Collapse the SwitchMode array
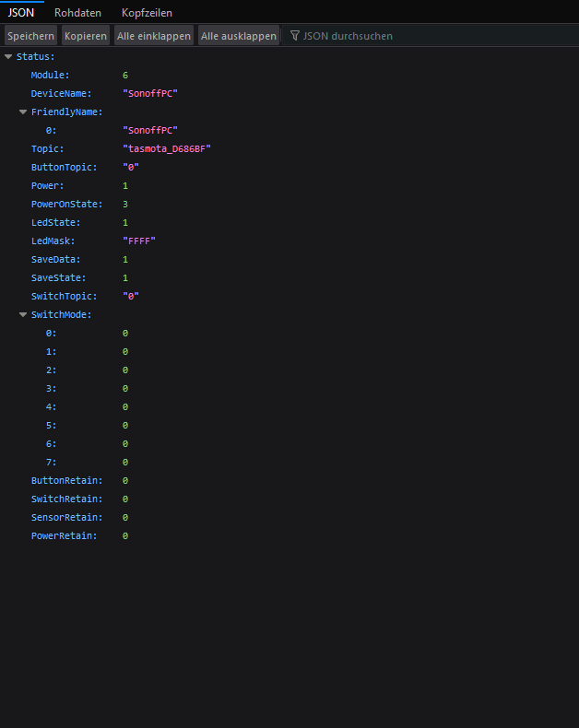Viewport: 579px width, 728px height. point(23,315)
